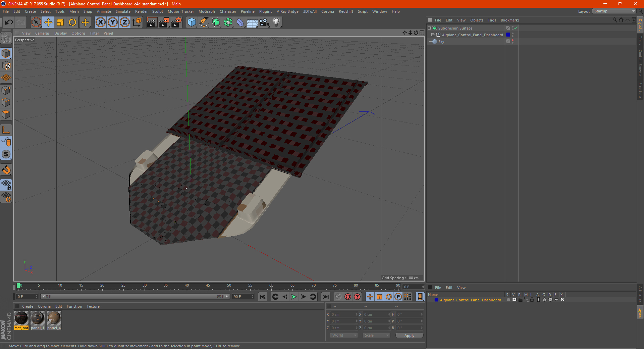Viewport: 644px width, 349px height.
Task: Switch to Texture mode icon
Action: (x=6, y=66)
